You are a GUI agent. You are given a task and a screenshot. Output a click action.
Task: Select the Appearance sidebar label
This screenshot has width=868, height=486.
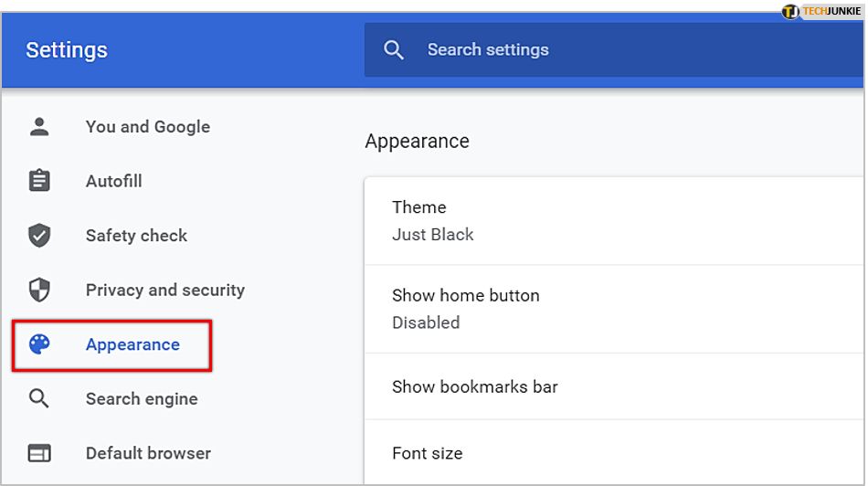pos(132,344)
